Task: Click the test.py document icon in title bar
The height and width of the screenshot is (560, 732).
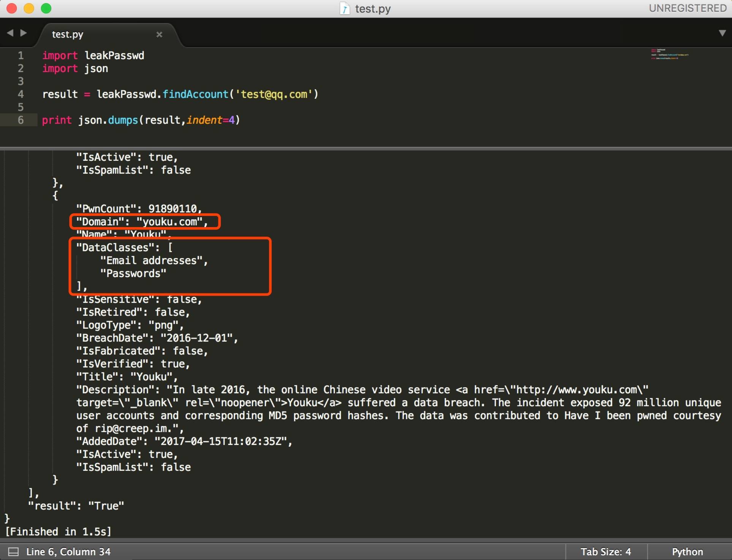Action: pos(344,8)
